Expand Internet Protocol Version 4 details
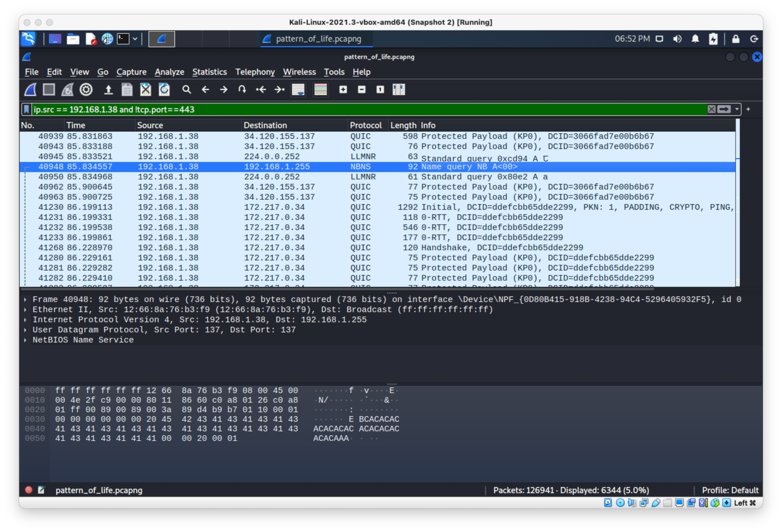The width and height of the screenshot is (782, 532). pyautogui.click(x=25, y=319)
